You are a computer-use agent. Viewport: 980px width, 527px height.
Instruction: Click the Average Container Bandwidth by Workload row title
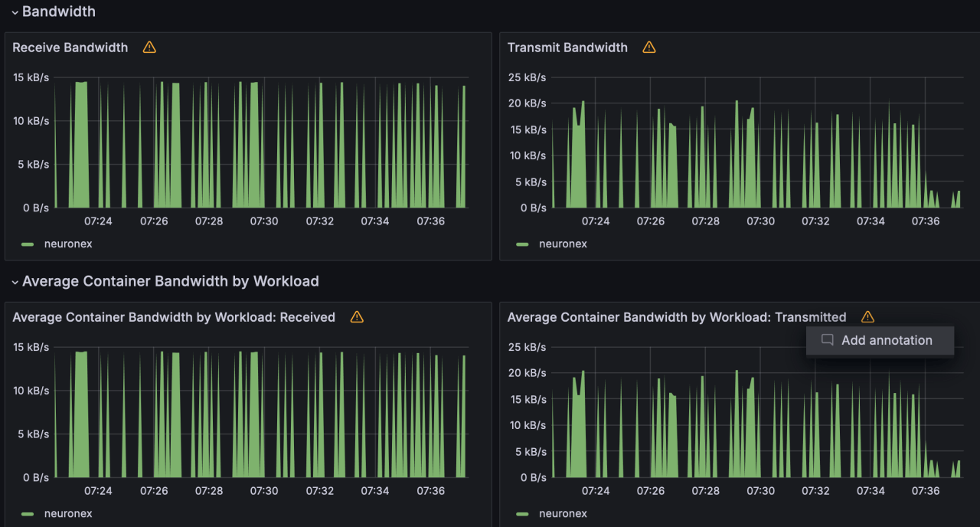pyautogui.click(x=170, y=281)
